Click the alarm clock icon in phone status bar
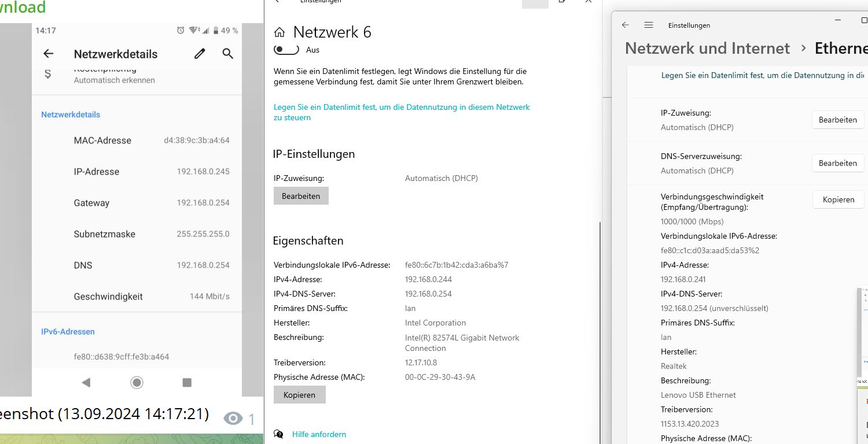The width and height of the screenshot is (868, 444). point(181,30)
